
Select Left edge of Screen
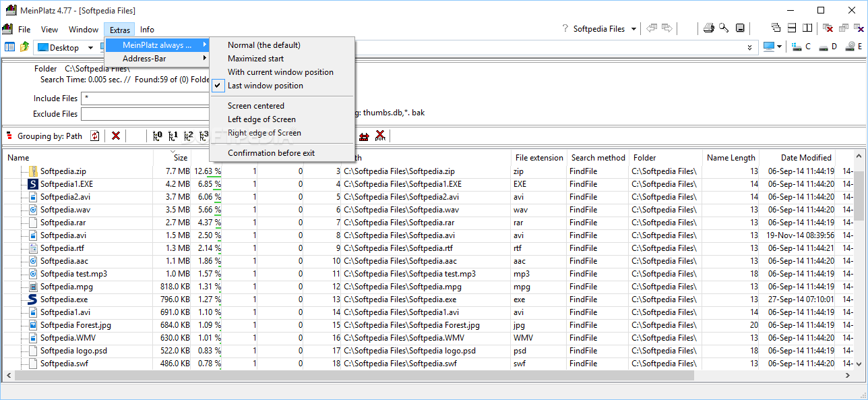click(282, 119)
